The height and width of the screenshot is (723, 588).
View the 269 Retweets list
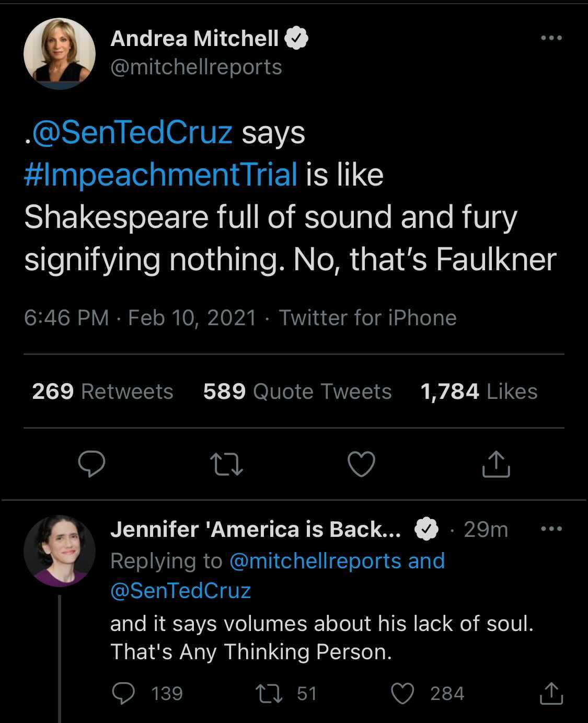click(102, 392)
